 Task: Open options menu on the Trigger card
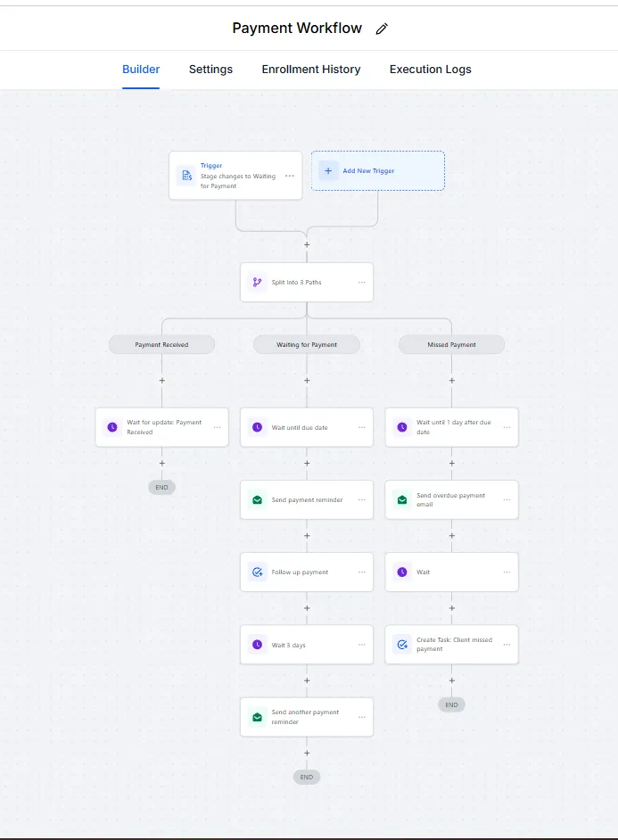tap(290, 176)
